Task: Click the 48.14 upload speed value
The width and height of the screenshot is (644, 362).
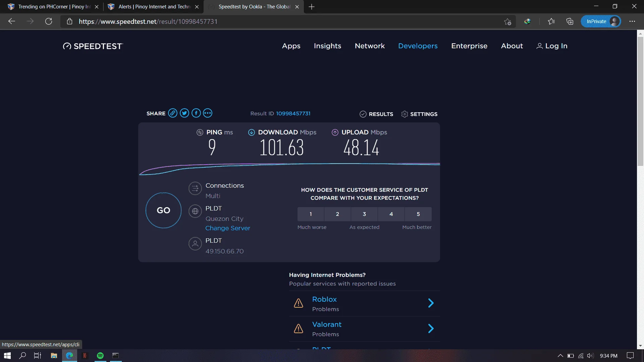Action: pos(361,148)
